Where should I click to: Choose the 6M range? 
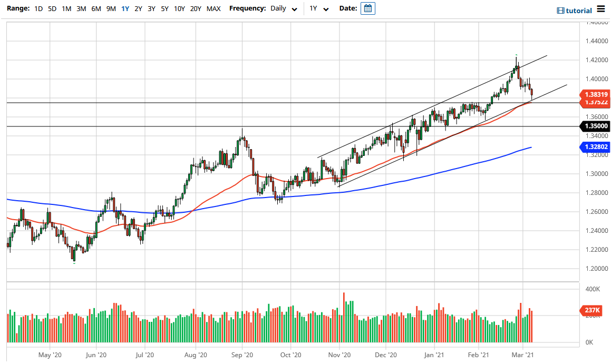click(x=95, y=8)
